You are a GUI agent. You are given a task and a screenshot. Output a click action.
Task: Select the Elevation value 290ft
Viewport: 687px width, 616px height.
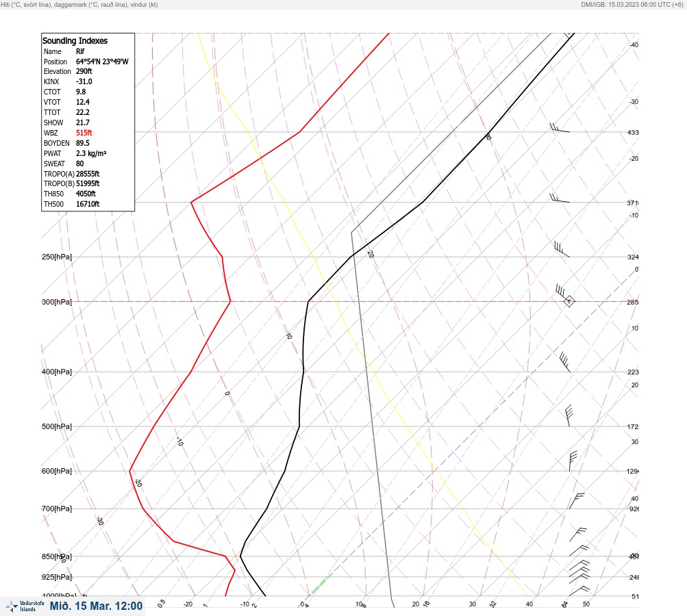(x=84, y=71)
